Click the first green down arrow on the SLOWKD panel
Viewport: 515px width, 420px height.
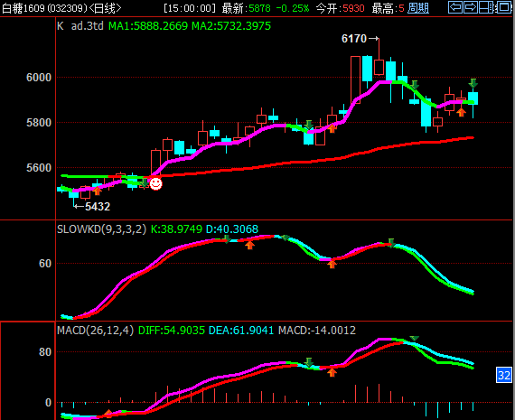[x=227, y=238]
